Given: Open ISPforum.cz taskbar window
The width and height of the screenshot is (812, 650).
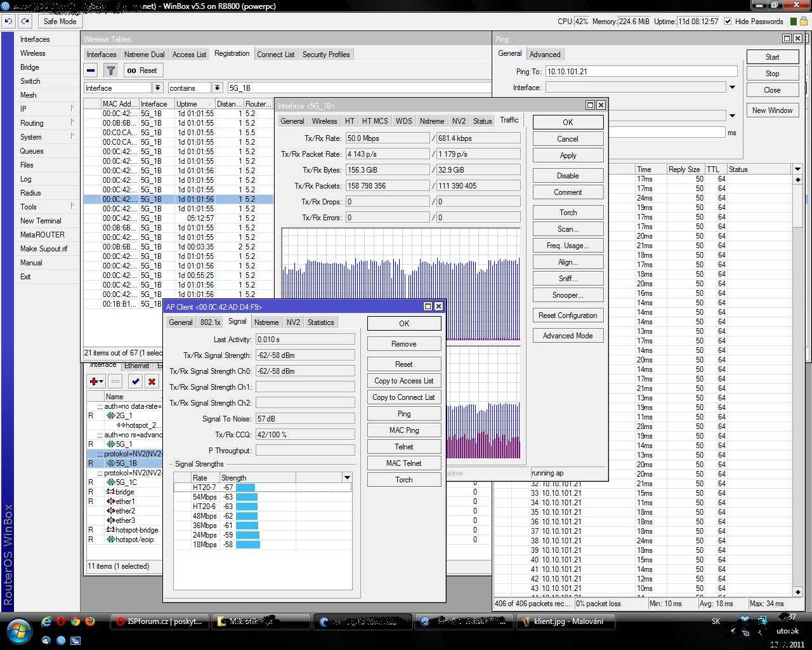Looking at the screenshot, I should pyautogui.click(x=159, y=622).
